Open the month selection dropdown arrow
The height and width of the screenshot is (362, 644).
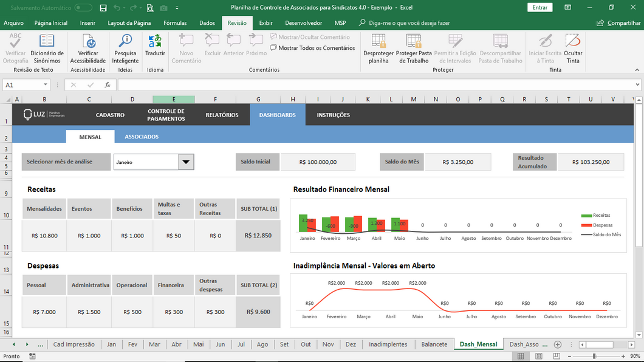[186, 162]
